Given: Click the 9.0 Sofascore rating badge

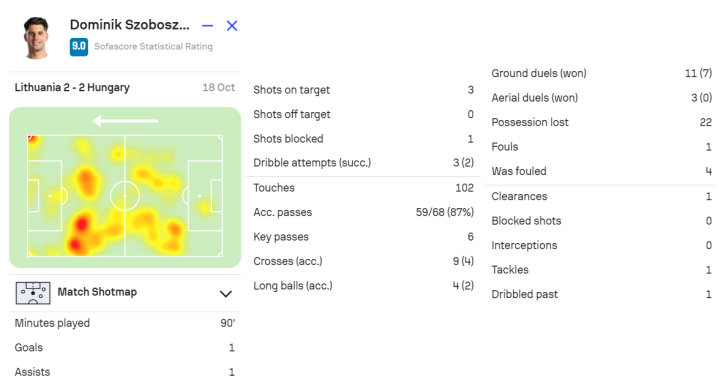Looking at the screenshot, I should [x=79, y=46].
